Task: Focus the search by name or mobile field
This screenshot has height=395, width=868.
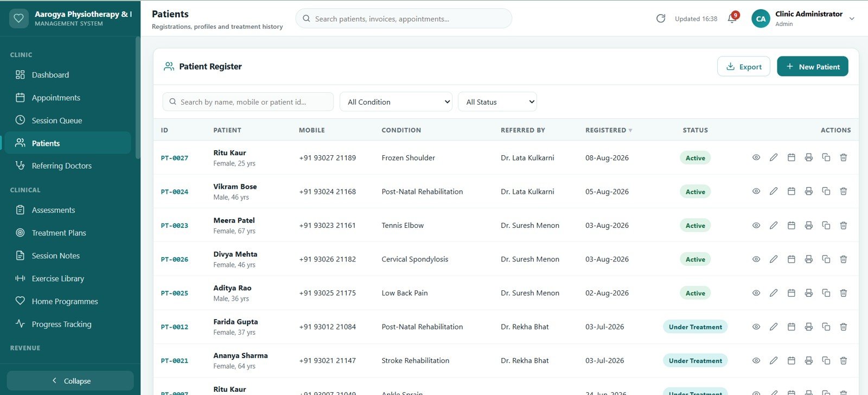Action: pos(248,101)
